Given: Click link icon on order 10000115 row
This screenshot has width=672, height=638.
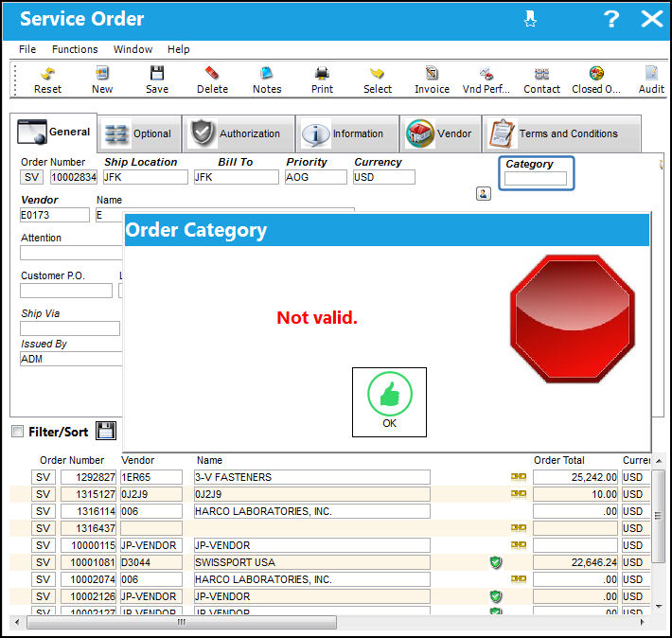Looking at the screenshot, I should pyautogui.click(x=519, y=545).
